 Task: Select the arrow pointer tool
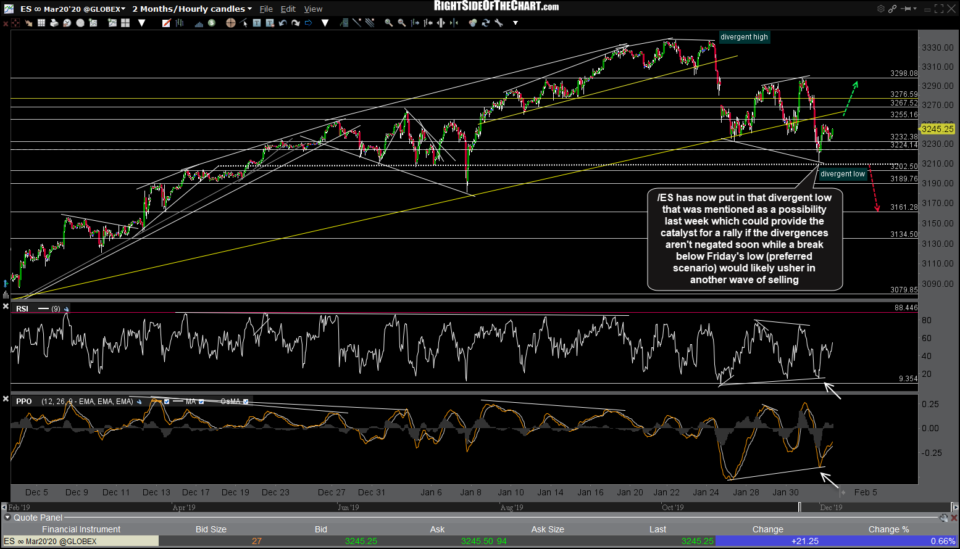(x=244, y=23)
